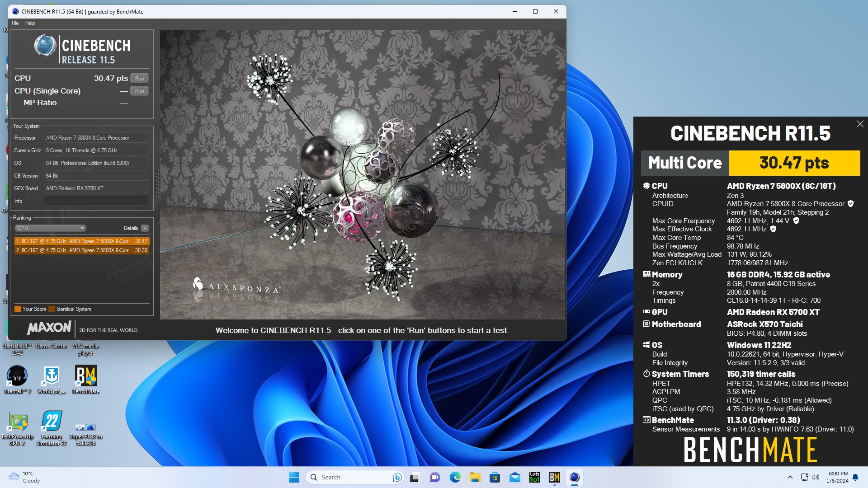
Task: Click the Details arrow button in Ranking
Action: pos(145,228)
